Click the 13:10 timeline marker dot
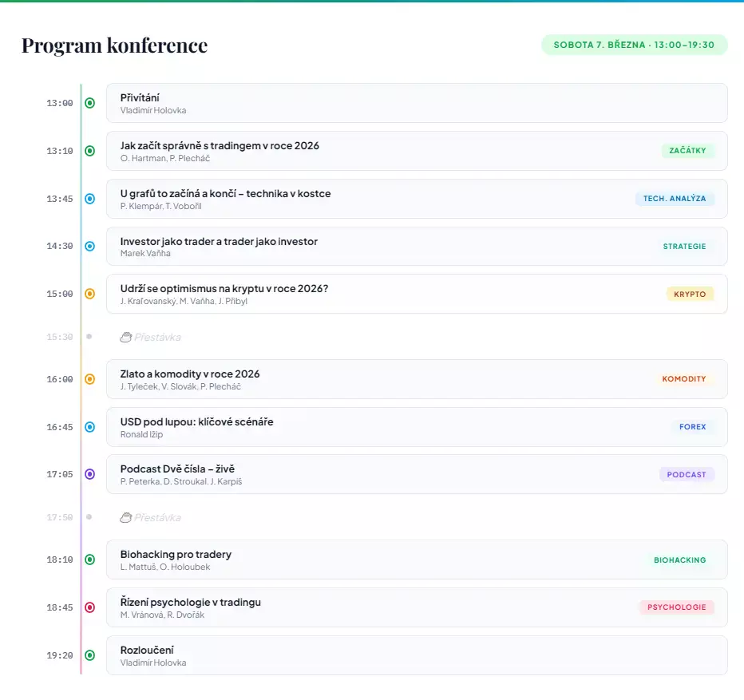This screenshot has height=700, width=744. [x=89, y=151]
